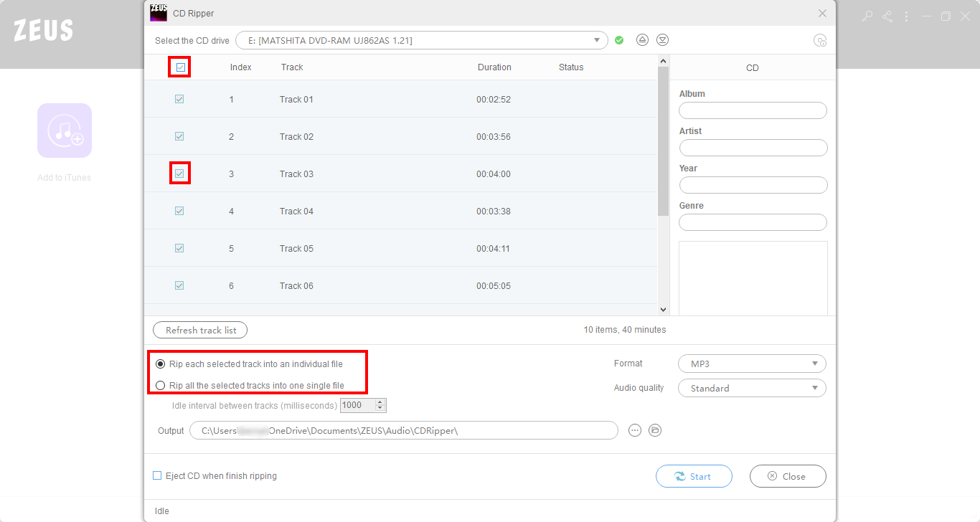This screenshot has height=522, width=980.
Task: Open the CD drive selection dropdown
Action: click(422, 40)
